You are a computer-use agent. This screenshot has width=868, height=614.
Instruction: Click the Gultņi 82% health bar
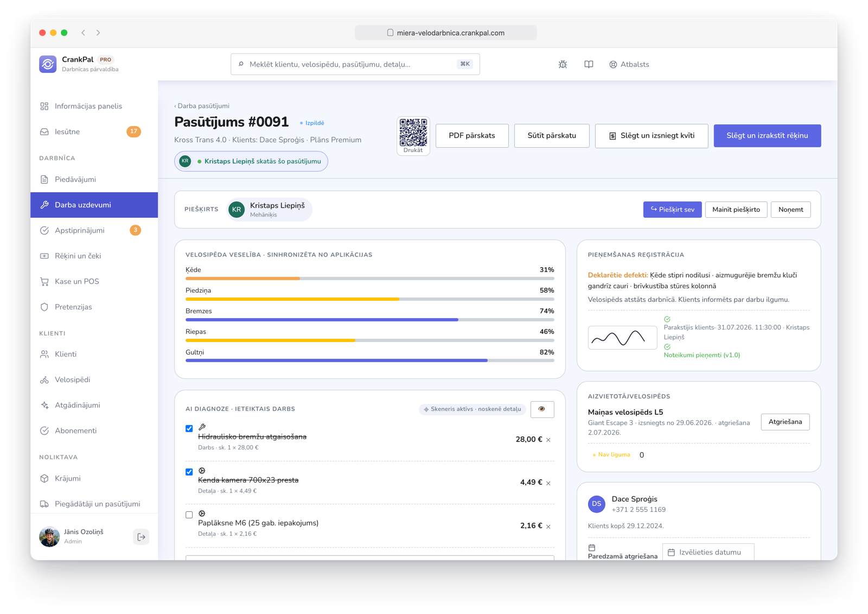pyautogui.click(x=369, y=360)
